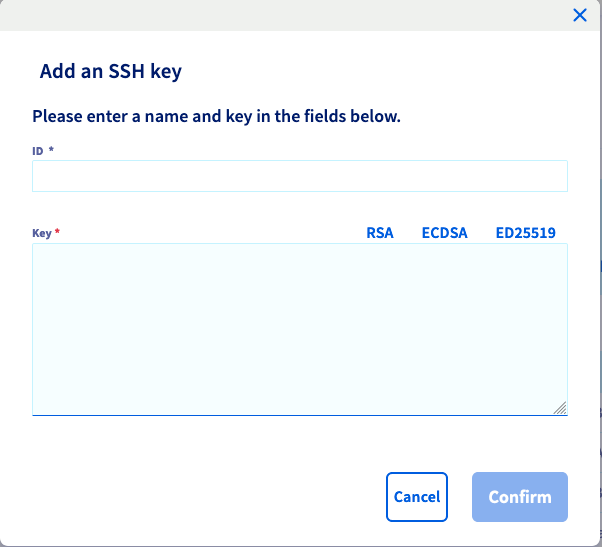Click the Confirm button
This screenshot has width=602, height=547.
click(520, 497)
